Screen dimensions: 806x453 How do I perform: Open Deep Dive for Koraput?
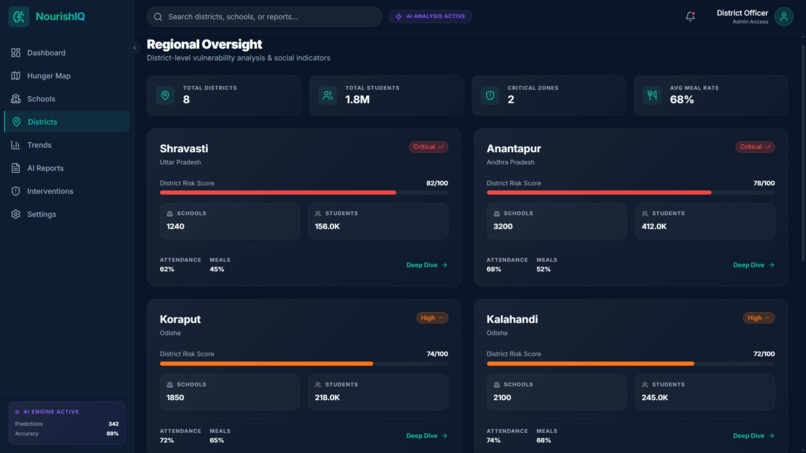click(x=427, y=436)
